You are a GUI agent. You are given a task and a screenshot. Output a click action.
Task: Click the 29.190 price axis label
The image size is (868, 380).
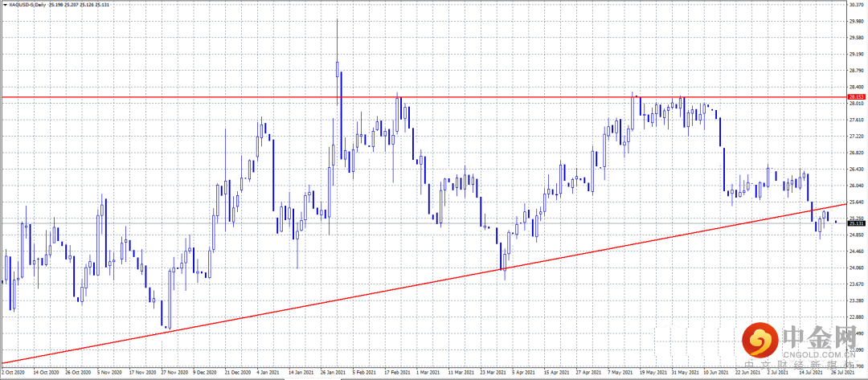(x=857, y=54)
